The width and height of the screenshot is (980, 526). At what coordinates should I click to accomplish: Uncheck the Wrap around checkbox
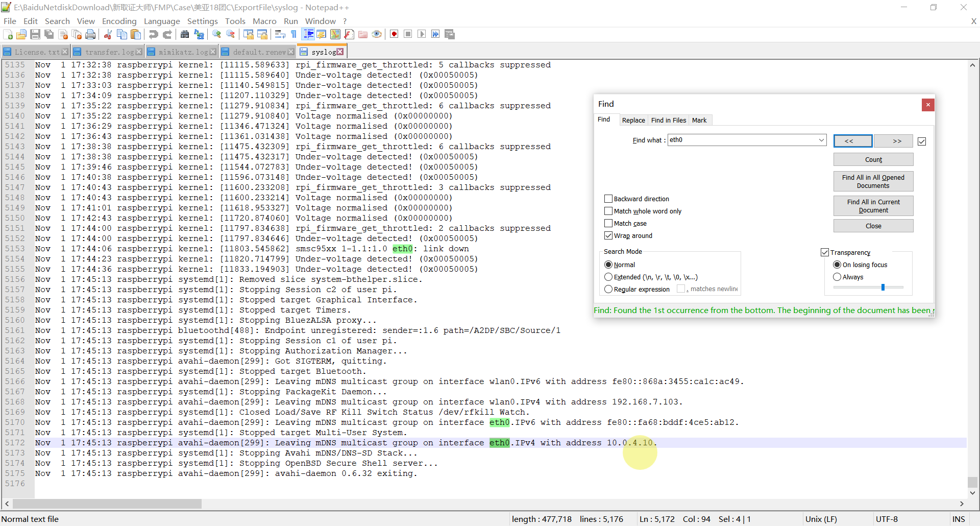608,235
